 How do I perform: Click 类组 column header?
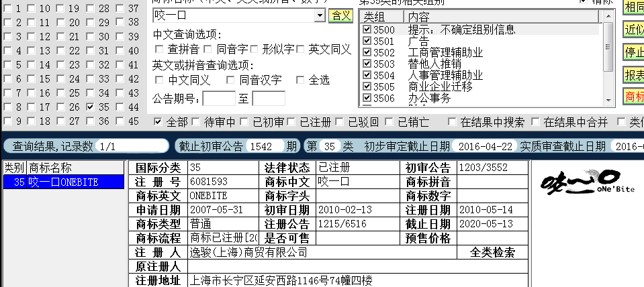[382, 17]
